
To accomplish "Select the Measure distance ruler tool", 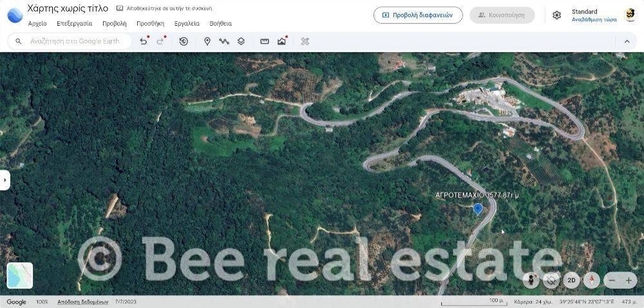I will click(x=265, y=41).
